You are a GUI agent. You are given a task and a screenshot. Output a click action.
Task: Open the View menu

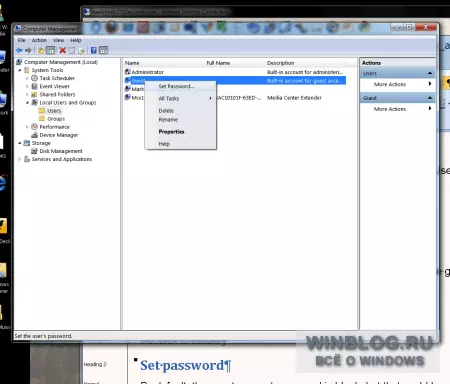(x=58, y=40)
